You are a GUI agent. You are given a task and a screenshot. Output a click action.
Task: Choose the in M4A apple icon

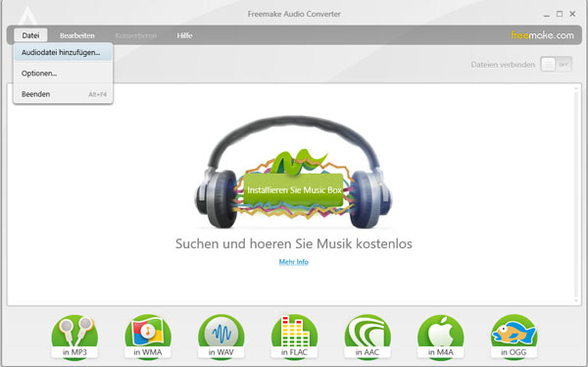(x=440, y=337)
